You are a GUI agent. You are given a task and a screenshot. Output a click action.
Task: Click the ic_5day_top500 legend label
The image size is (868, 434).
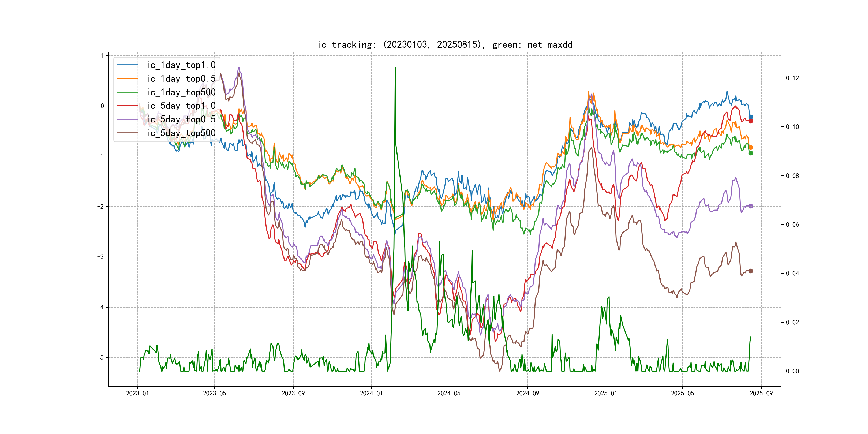181,133
